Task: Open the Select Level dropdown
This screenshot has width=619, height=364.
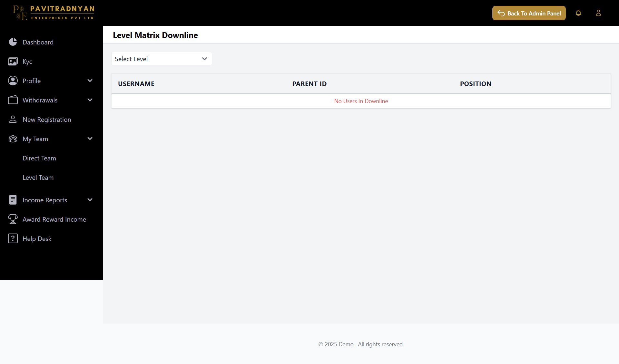Action: tap(162, 59)
